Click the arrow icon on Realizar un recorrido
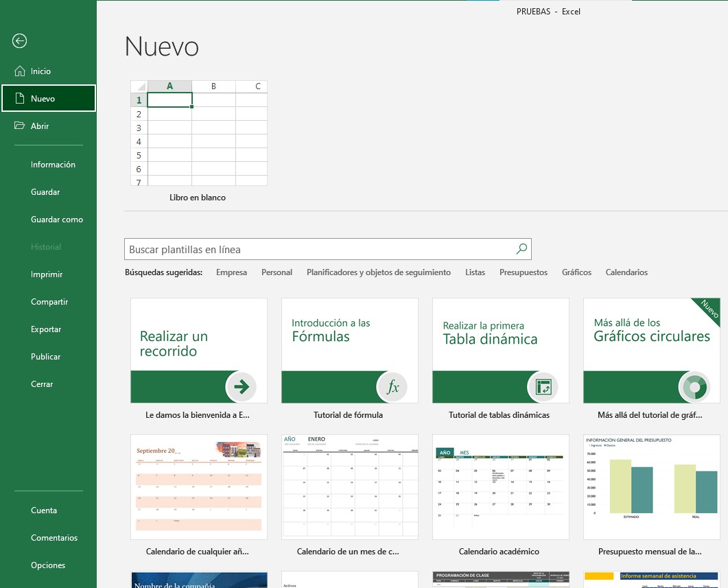Image resolution: width=728 pixels, height=588 pixels. (242, 387)
